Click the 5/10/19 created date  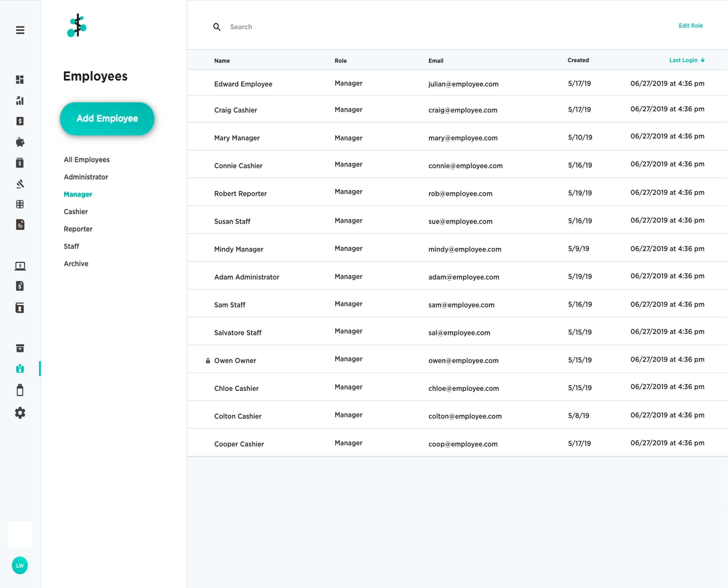click(x=580, y=137)
